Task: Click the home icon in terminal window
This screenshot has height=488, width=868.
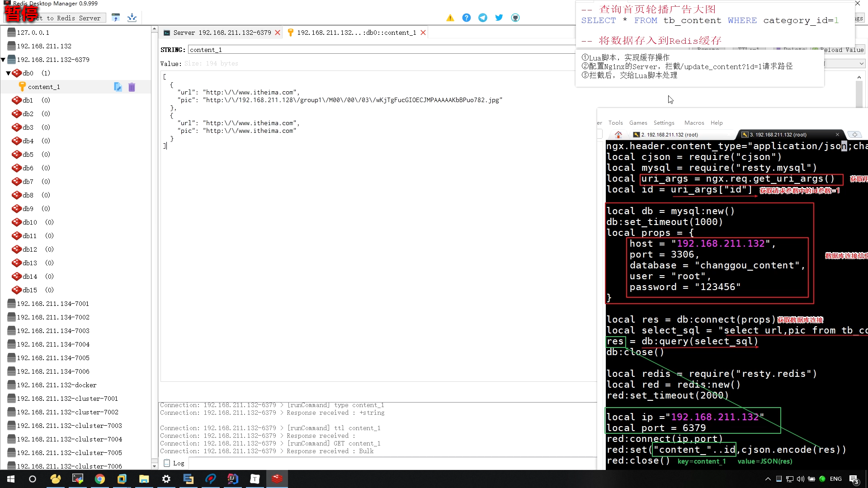Action: click(618, 135)
